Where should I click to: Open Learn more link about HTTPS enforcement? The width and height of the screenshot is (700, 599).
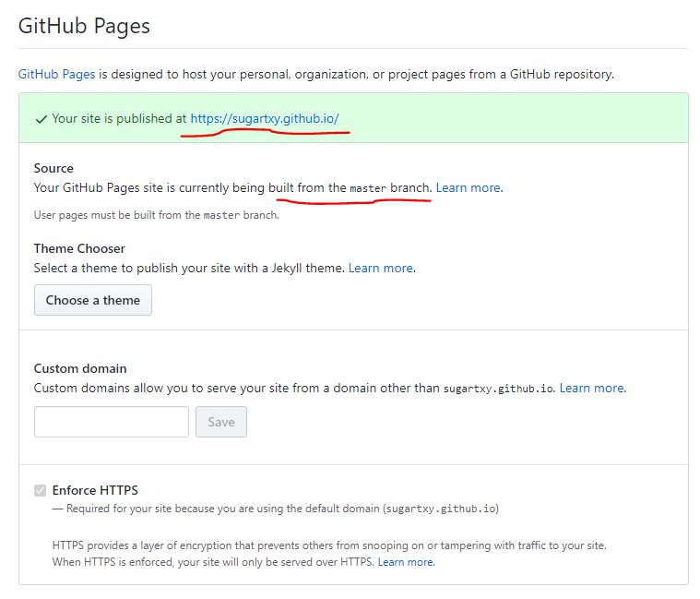point(406,562)
